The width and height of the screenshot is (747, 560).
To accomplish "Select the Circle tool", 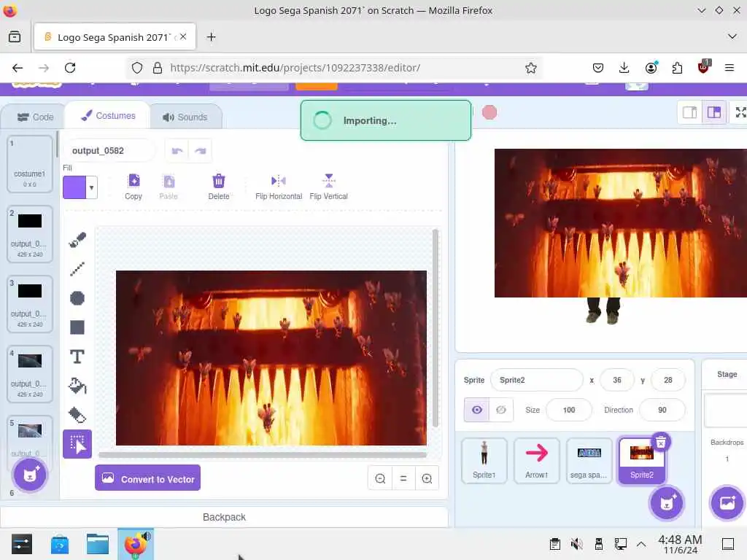I will pyautogui.click(x=77, y=298).
